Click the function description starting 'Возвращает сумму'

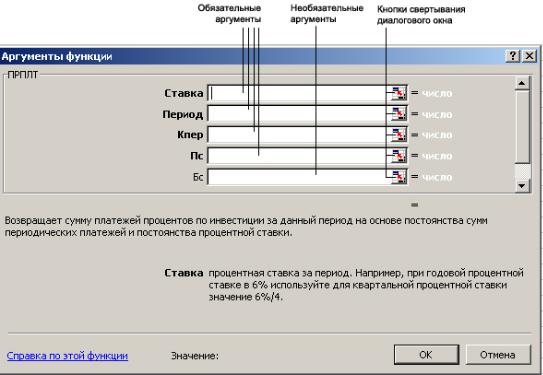tap(246, 226)
